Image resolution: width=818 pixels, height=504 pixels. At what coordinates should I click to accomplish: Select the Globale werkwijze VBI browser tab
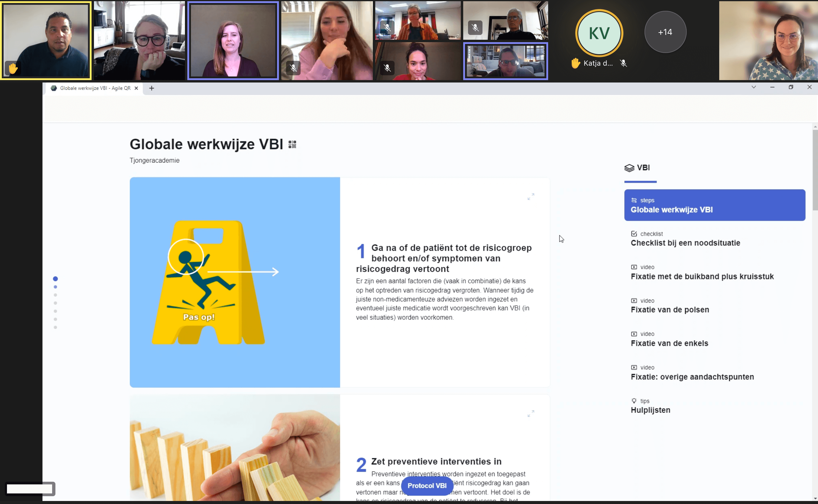[95, 88]
